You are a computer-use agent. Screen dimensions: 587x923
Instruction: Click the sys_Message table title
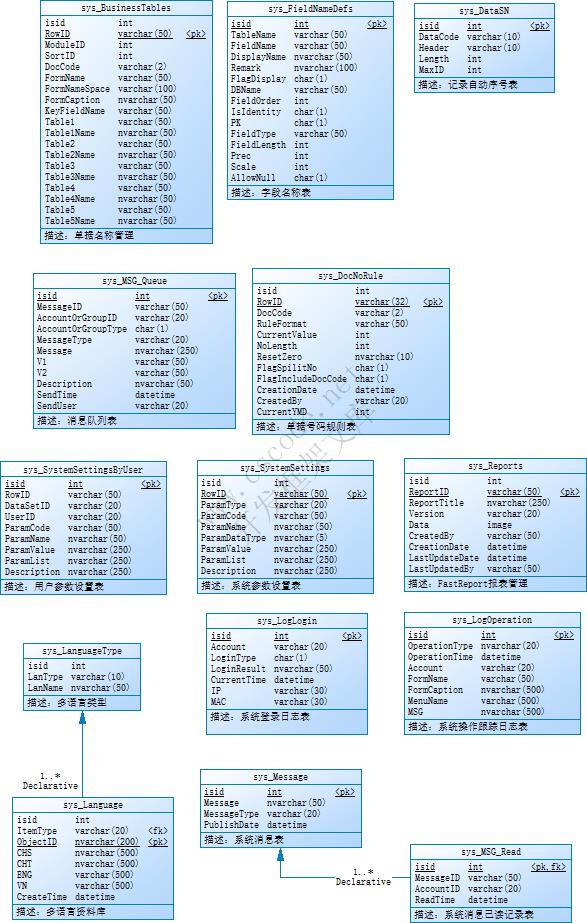coord(280,777)
